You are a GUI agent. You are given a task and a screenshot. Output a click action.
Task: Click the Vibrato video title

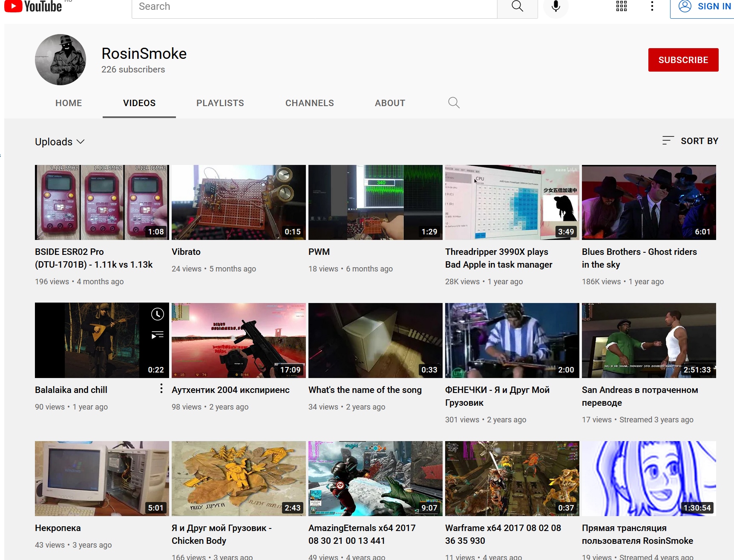(x=186, y=252)
